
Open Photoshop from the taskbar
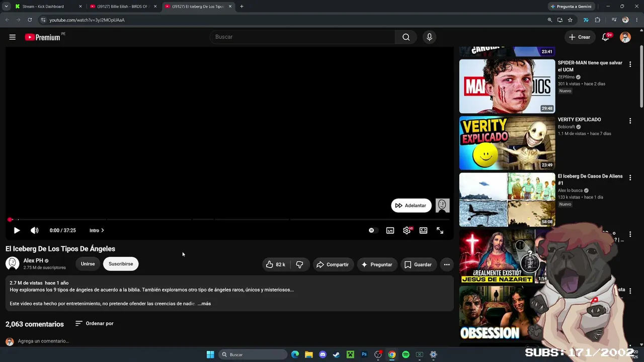coord(364,354)
